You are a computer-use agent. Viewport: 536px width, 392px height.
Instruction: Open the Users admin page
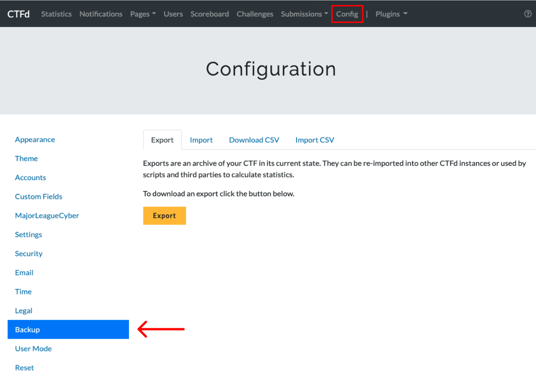point(173,14)
